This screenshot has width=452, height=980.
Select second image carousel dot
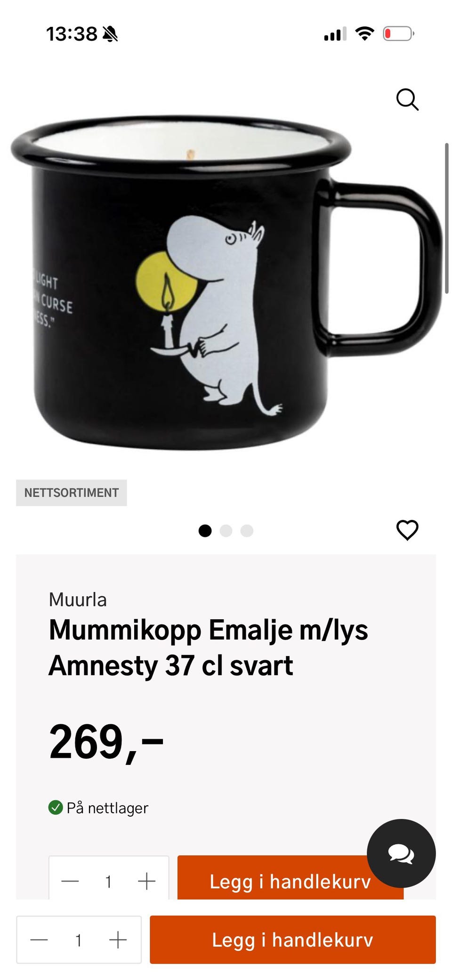click(x=226, y=531)
